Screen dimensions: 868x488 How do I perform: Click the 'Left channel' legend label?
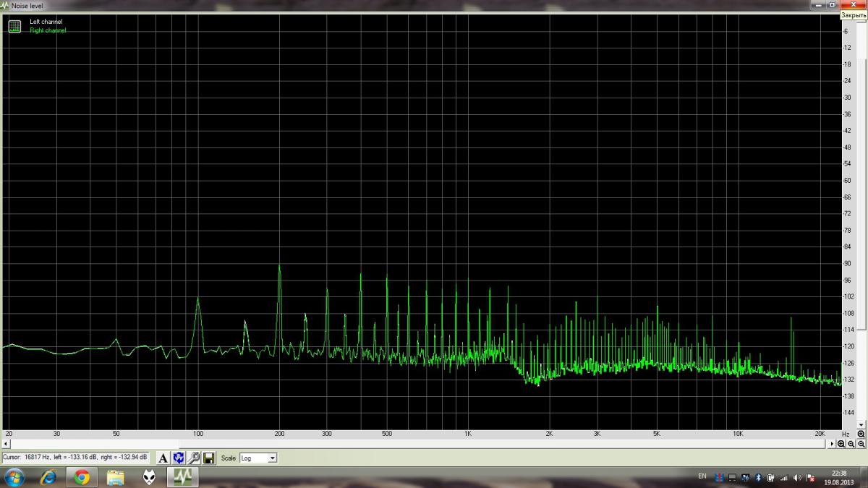(46, 22)
